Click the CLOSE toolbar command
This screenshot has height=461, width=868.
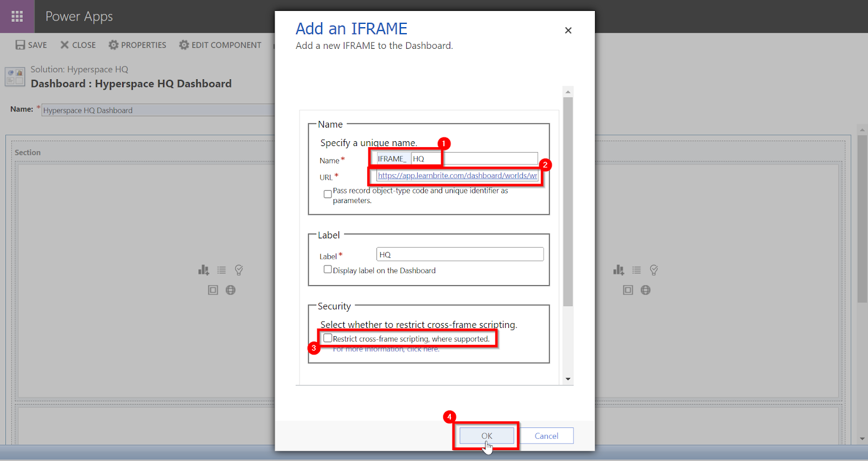tap(78, 45)
